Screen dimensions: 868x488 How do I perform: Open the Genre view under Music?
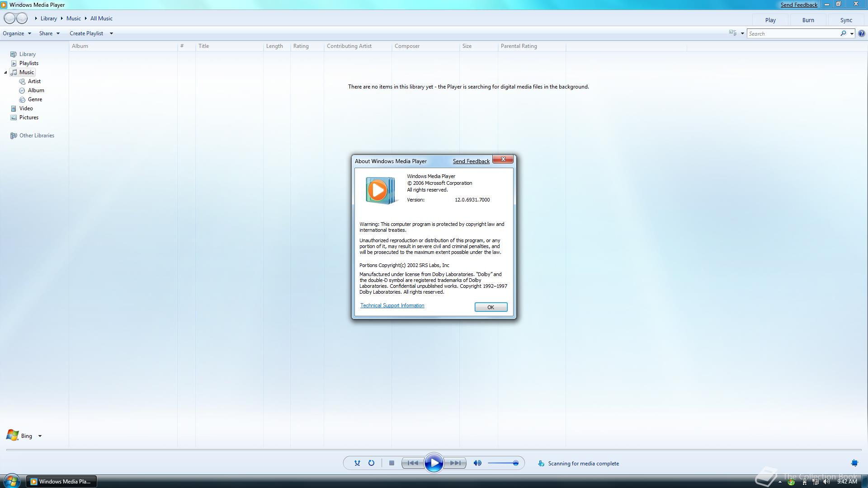coord(31,99)
